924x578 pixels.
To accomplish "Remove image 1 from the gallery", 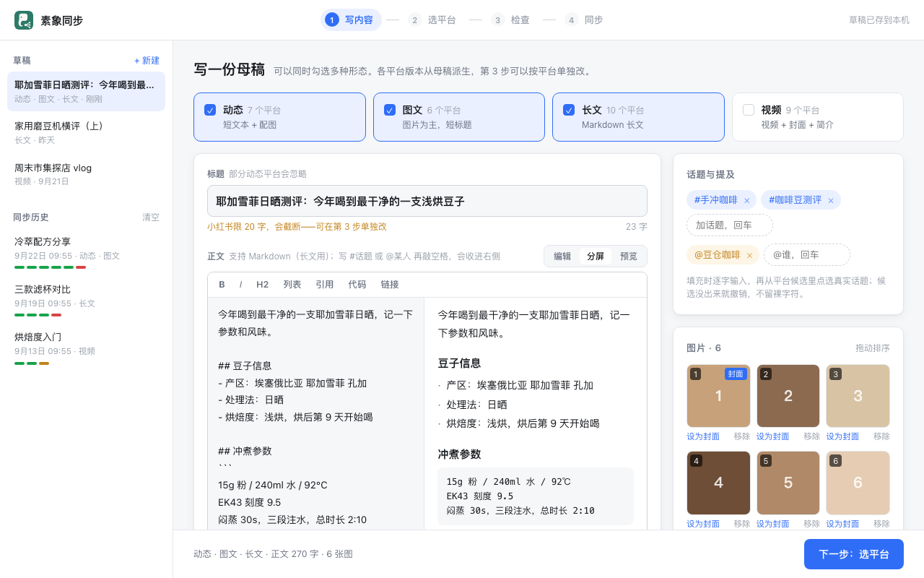I will pyautogui.click(x=742, y=436).
